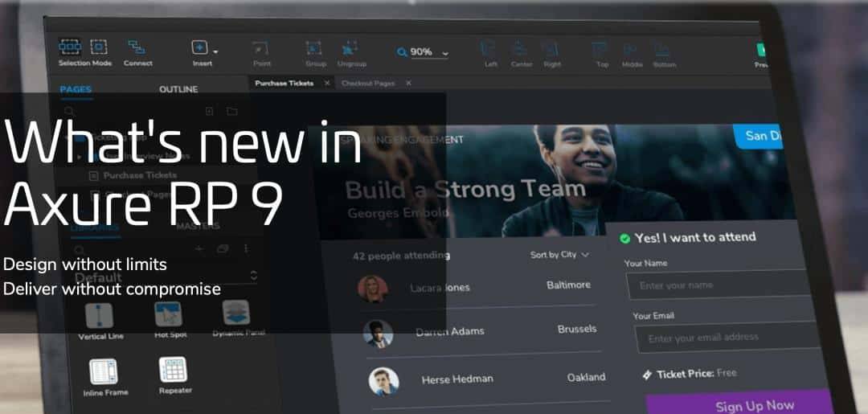Align selection Right
The image size is (868, 414).
551,49
